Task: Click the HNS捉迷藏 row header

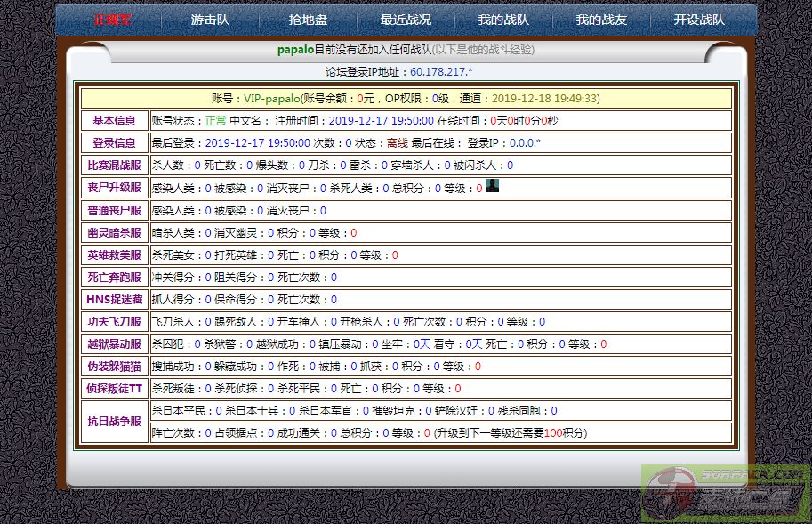Action: coord(113,300)
